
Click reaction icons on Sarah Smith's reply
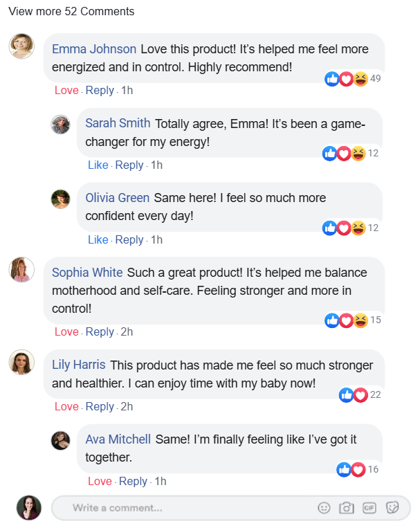tap(344, 154)
